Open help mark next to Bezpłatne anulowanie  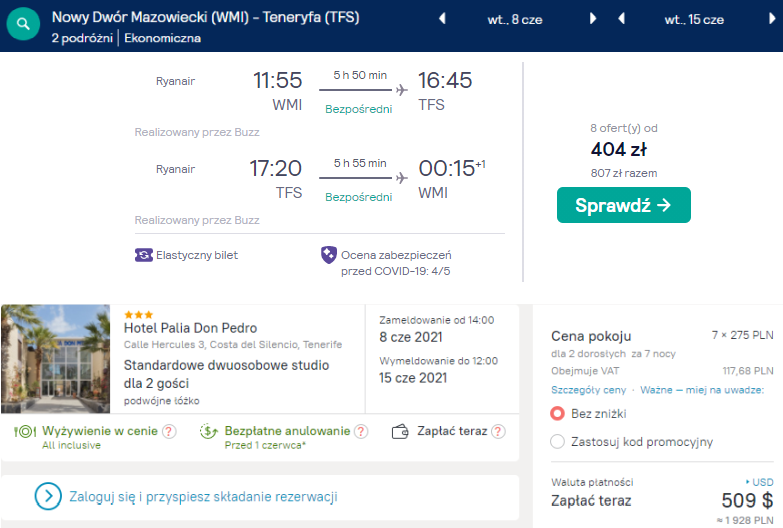pyautogui.click(x=360, y=432)
